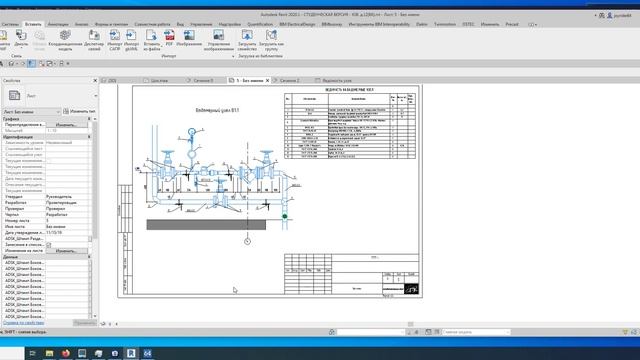Expand the Import panel dialog launcher arrow
The width and height of the screenshot is (640, 360).
233,56
